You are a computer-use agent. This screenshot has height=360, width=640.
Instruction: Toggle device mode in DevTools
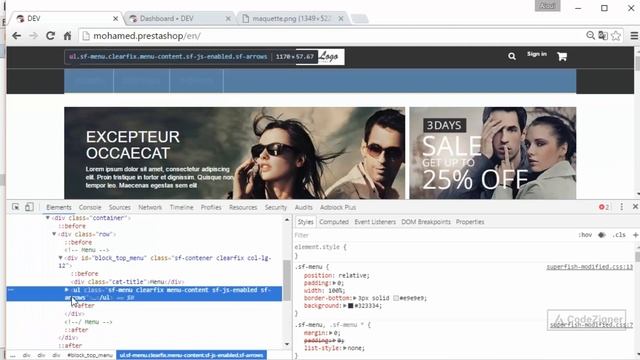click(x=29, y=207)
